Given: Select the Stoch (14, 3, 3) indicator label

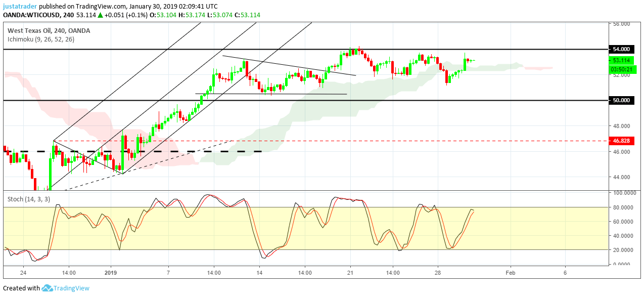Looking at the screenshot, I should click(x=29, y=199).
